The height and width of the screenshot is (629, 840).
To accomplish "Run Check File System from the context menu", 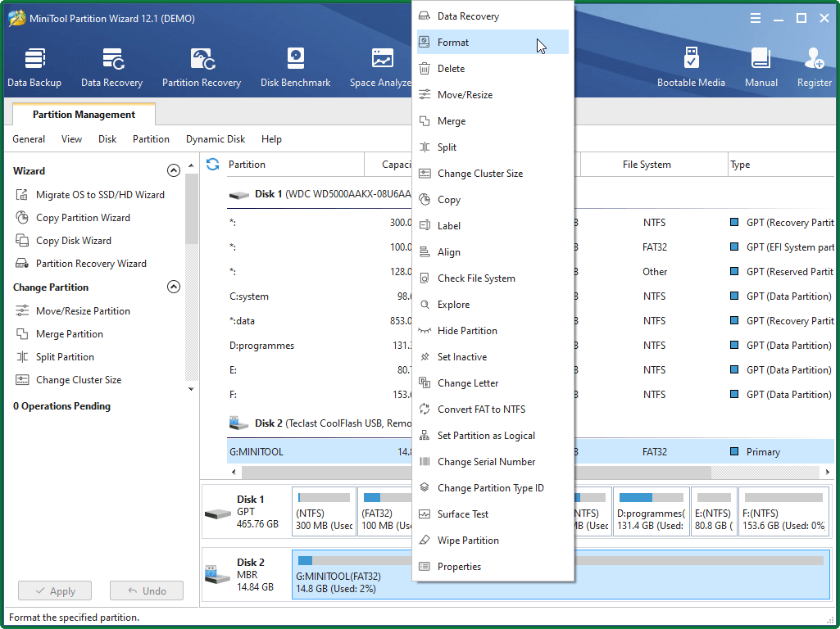I will (x=493, y=278).
